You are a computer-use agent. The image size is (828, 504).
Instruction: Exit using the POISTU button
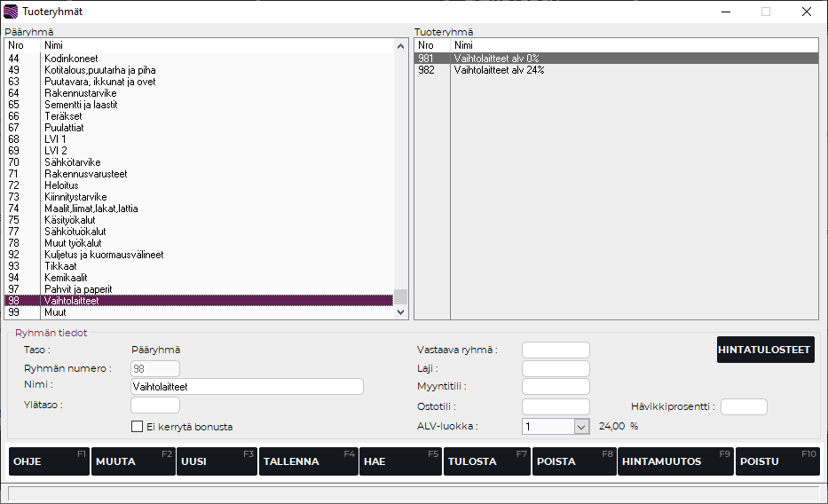point(777,461)
